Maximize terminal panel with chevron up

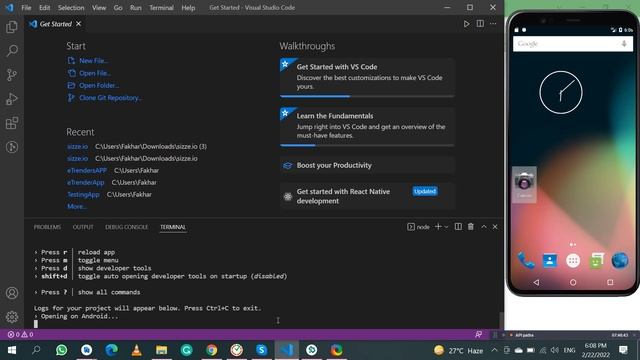(484, 227)
